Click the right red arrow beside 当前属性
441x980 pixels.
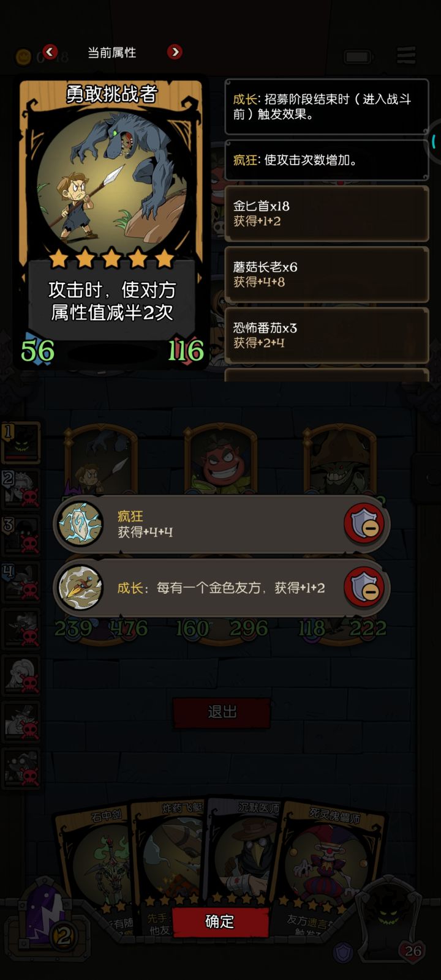[175, 52]
